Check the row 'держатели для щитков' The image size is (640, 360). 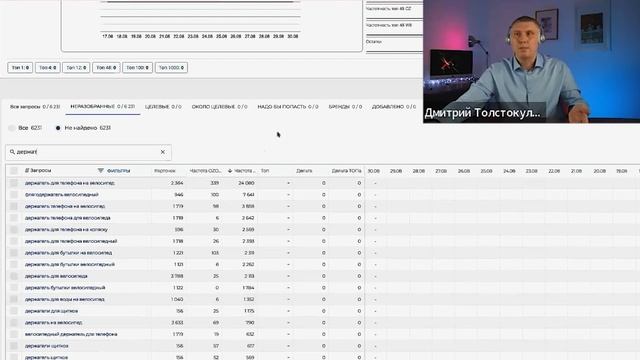14,311
